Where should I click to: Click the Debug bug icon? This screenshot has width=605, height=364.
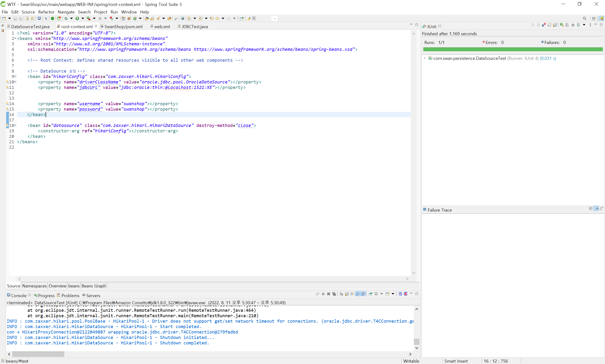point(66,18)
